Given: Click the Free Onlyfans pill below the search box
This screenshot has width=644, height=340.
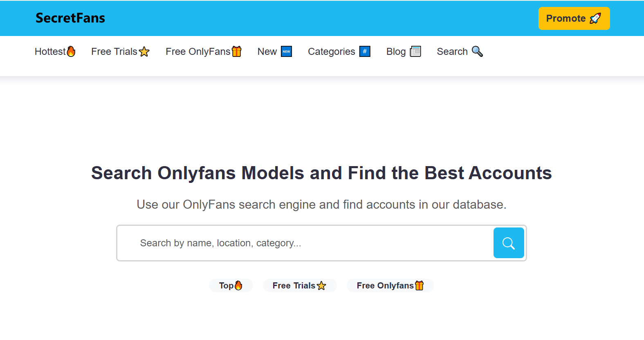Looking at the screenshot, I should [x=390, y=286].
